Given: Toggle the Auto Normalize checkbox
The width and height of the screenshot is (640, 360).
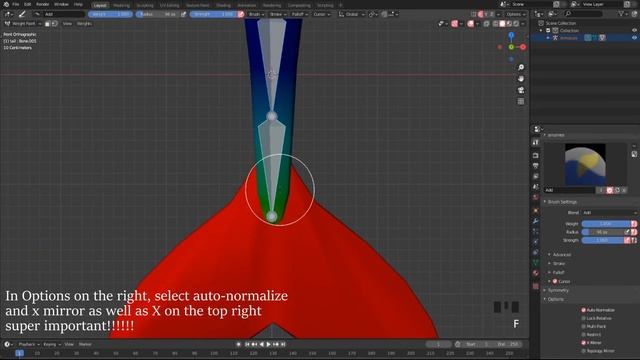Looking at the screenshot, I should pyautogui.click(x=584, y=310).
